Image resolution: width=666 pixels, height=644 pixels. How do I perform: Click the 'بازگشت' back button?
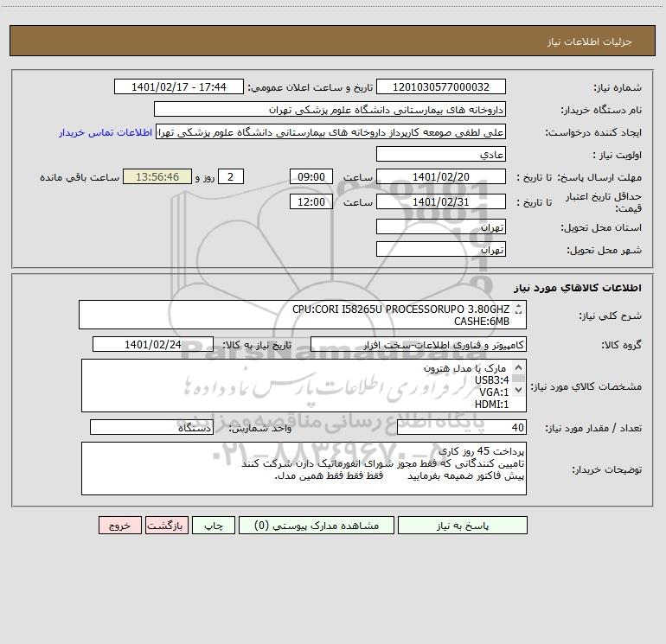point(167,525)
